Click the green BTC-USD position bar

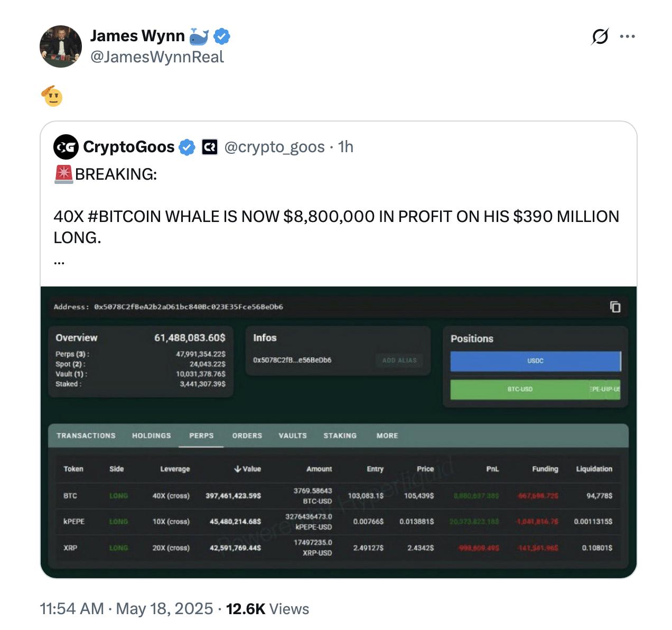520,389
